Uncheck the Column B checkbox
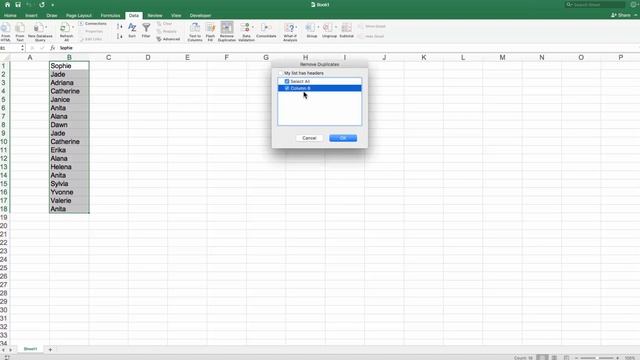 pyautogui.click(x=287, y=88)
